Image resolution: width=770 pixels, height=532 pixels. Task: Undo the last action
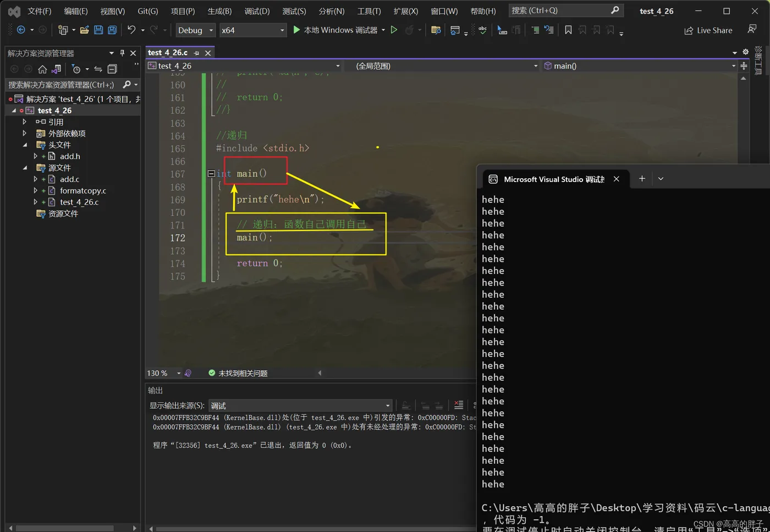tap(131, 30)
